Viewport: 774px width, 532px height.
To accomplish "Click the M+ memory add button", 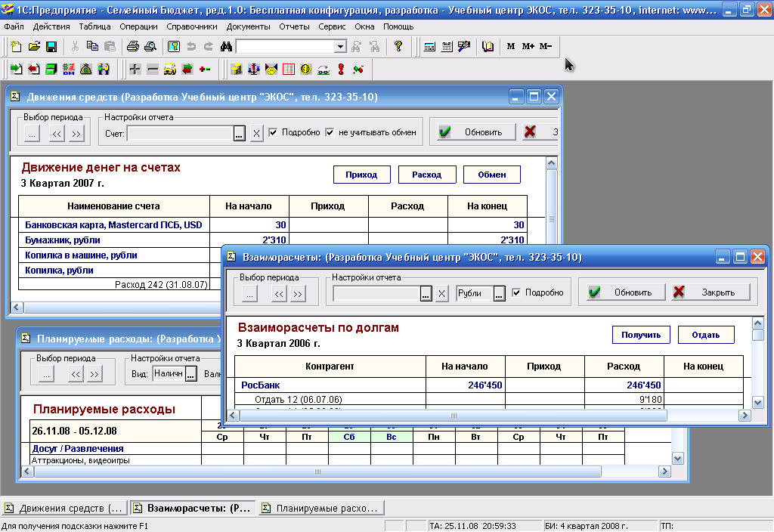I will point(528,46).
